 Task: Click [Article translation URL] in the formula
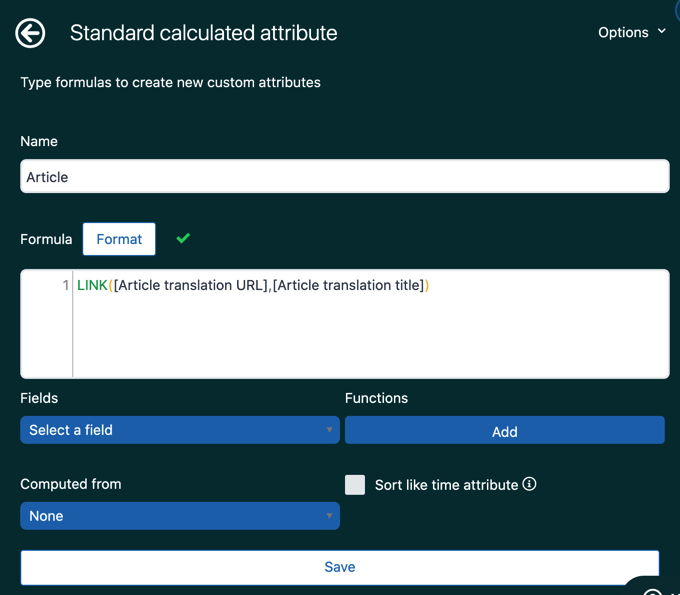click(x=190, y=285)
